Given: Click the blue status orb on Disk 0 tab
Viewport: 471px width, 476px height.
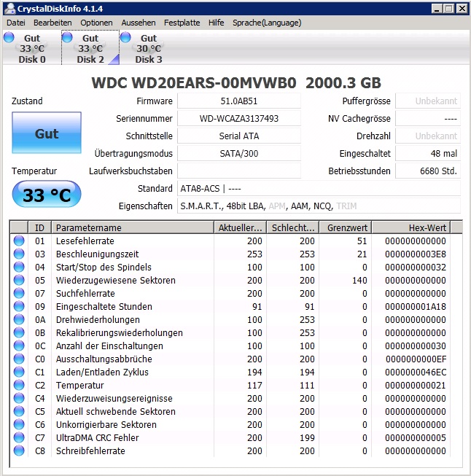Looking at the screenshot, I should 9,37.
